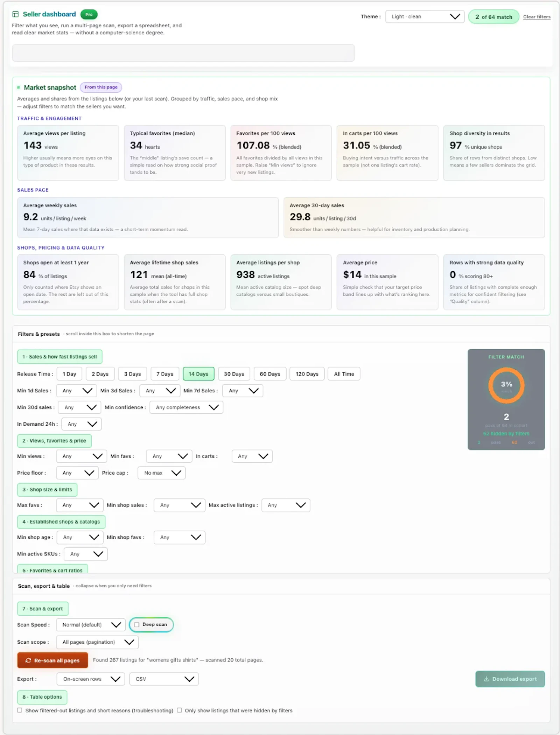560x735 pixels.
Task: Open Price cap No max dropdown
Action: pos(162,473)
